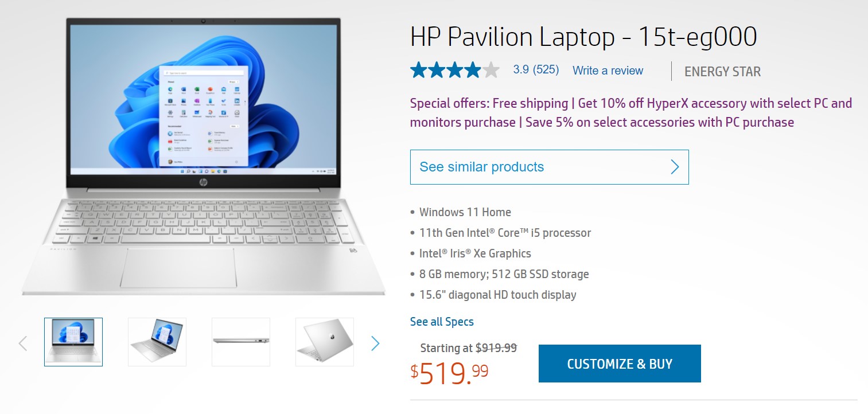Click the next image arrow in carousel

pos(375,343)
